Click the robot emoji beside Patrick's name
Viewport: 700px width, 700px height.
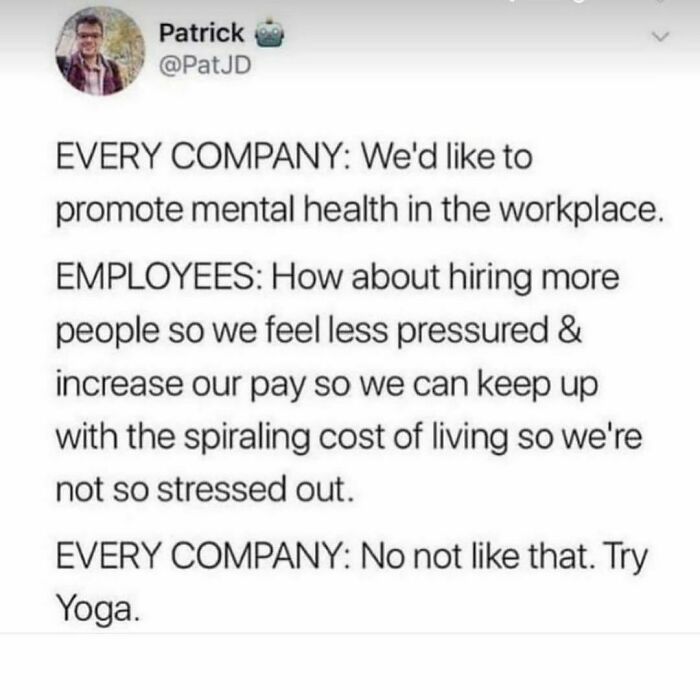[269, 33]
